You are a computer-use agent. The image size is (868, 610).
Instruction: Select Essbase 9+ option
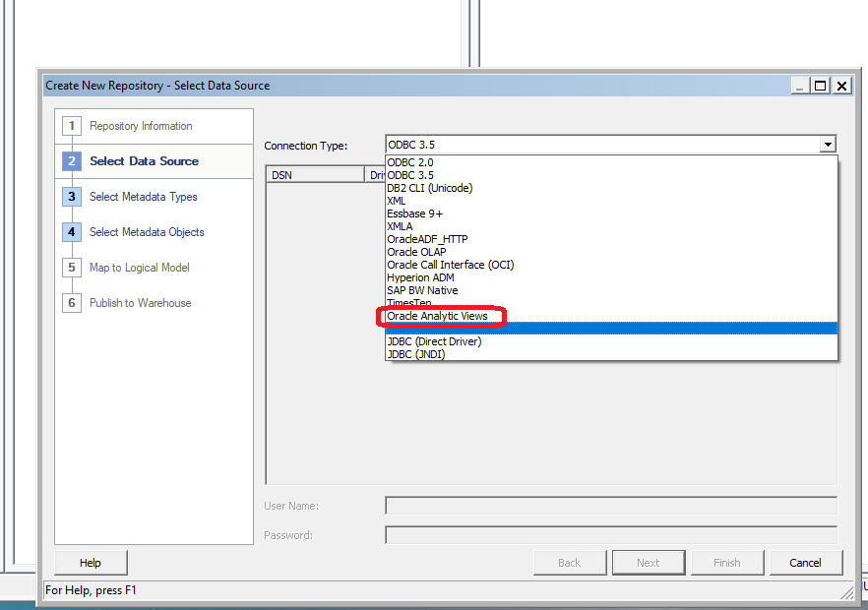(611, 213)
